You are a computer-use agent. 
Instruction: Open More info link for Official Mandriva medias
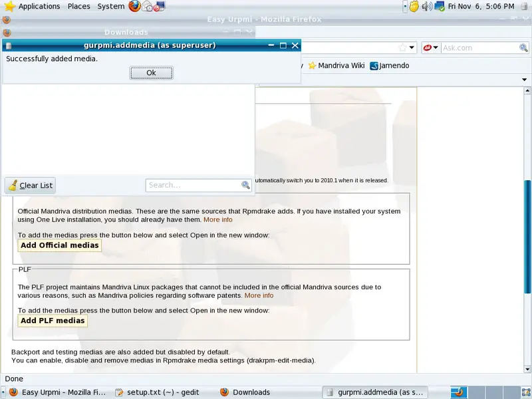(x=218, y=219)
